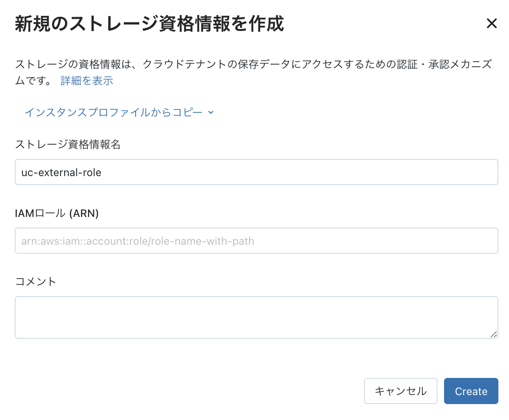Click the right end of the ARN field
Screen dimensions: 509x420
[490, 241]
